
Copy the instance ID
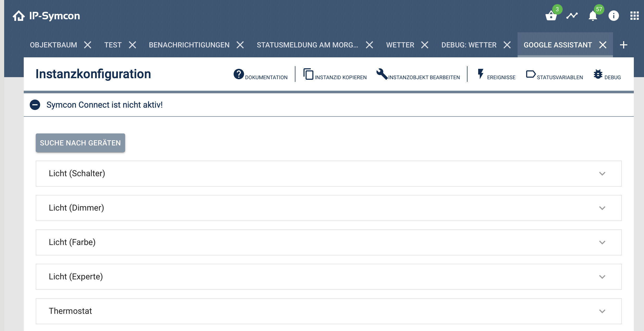click(x=308, y=74)
